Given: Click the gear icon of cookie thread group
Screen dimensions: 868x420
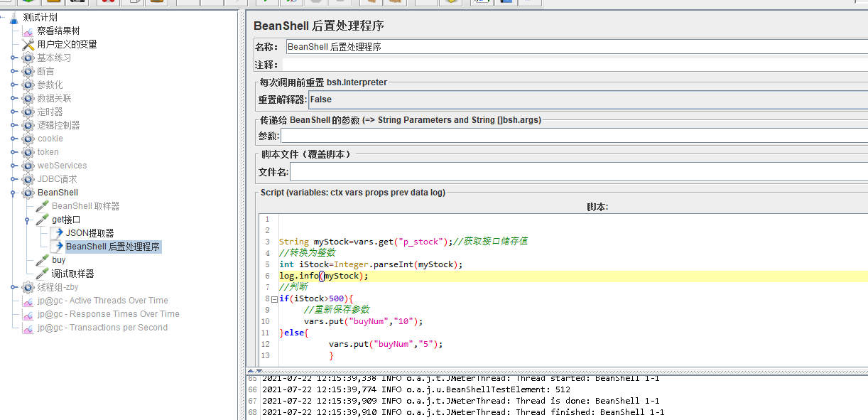Looking at the screenshot, I should [28, 139].
